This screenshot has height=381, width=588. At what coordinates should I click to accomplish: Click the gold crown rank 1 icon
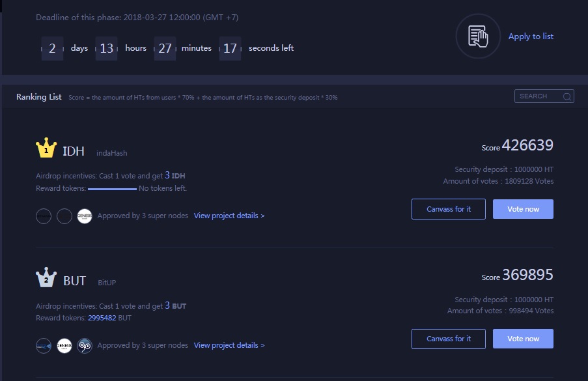(x=46, y=148)
